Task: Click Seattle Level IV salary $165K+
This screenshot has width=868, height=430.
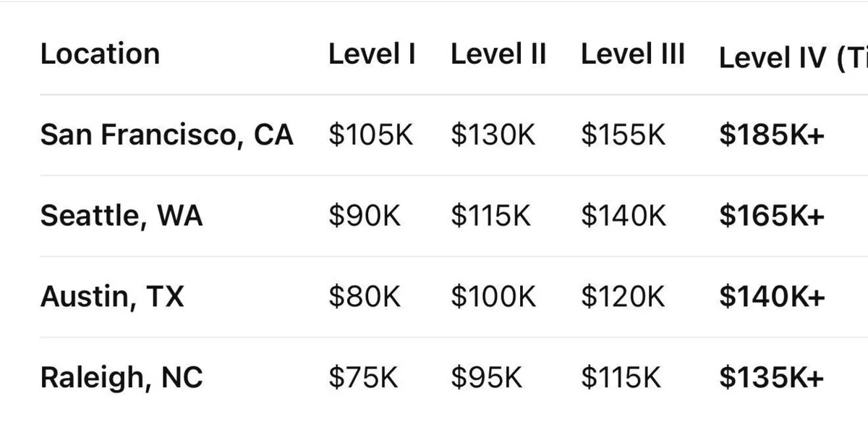Action: tap(772, 216)
